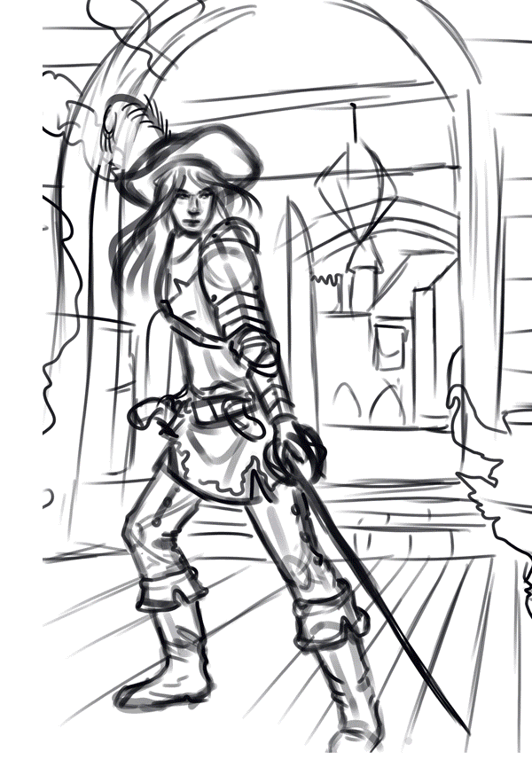Click the large stone arch overhead

pos(266,35)
